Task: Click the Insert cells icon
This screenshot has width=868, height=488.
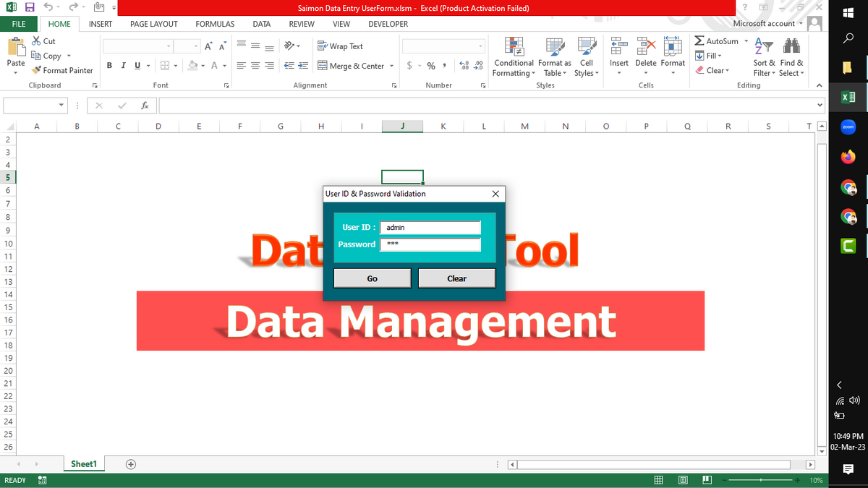Action: 619,46
